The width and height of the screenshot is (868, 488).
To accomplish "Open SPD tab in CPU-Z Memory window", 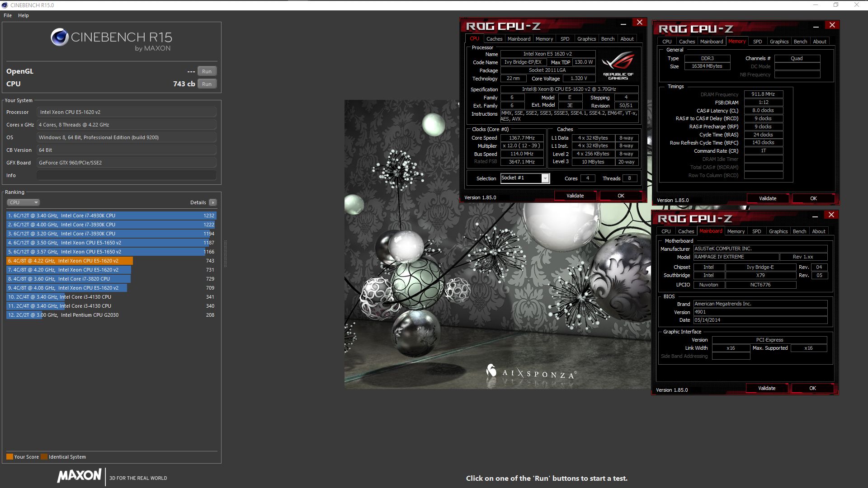I will tap(757, 42).
